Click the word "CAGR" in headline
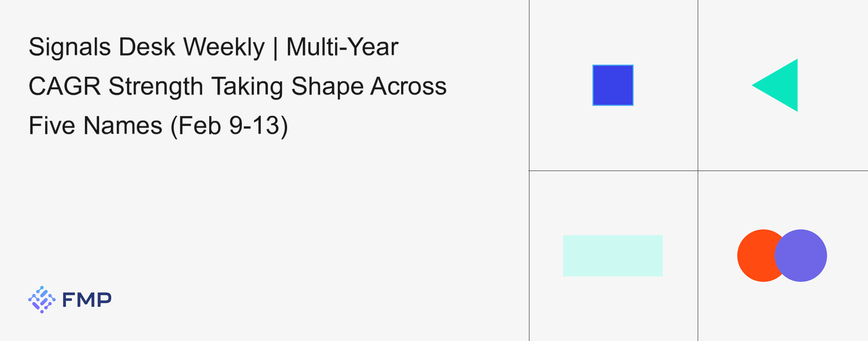 coord(65,86)
